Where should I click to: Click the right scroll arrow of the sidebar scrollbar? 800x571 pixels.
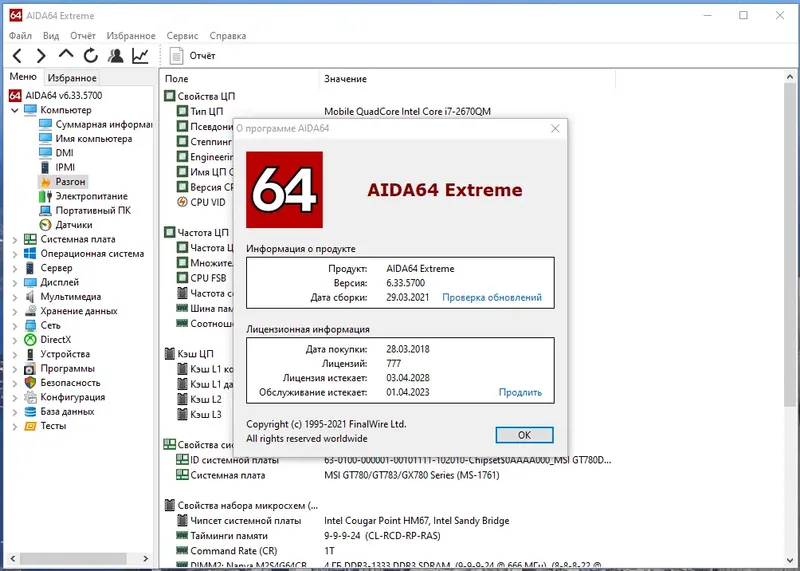click(x=145, y=558)
